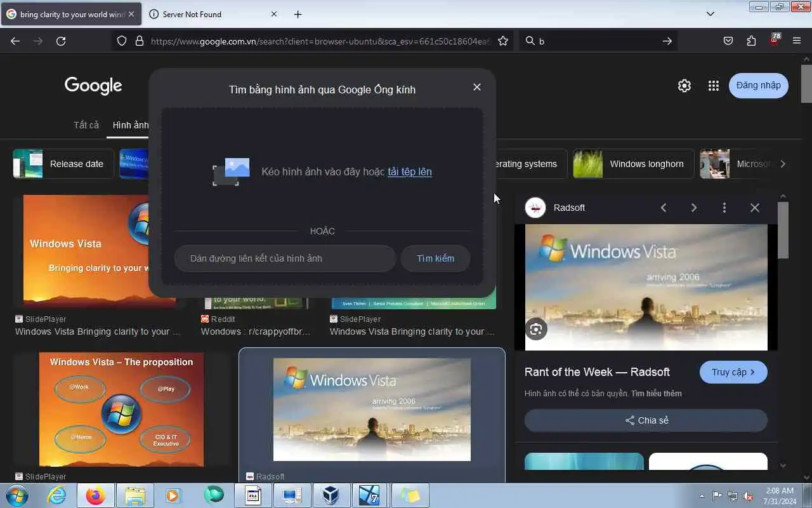Screen dimensions: 812x508
Task: Go to Google home via logo
Action: [x=93, y=85]
